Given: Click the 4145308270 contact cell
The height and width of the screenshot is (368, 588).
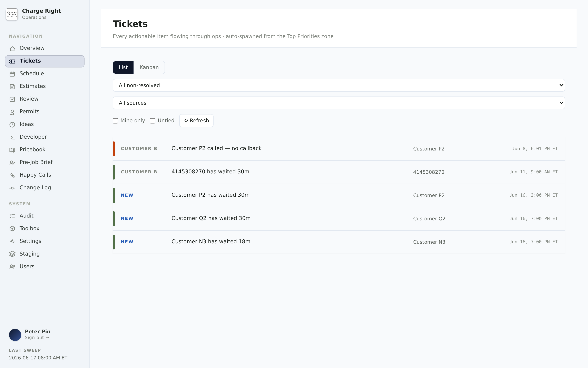Looking at the screenshot, I should click(429, 172).
